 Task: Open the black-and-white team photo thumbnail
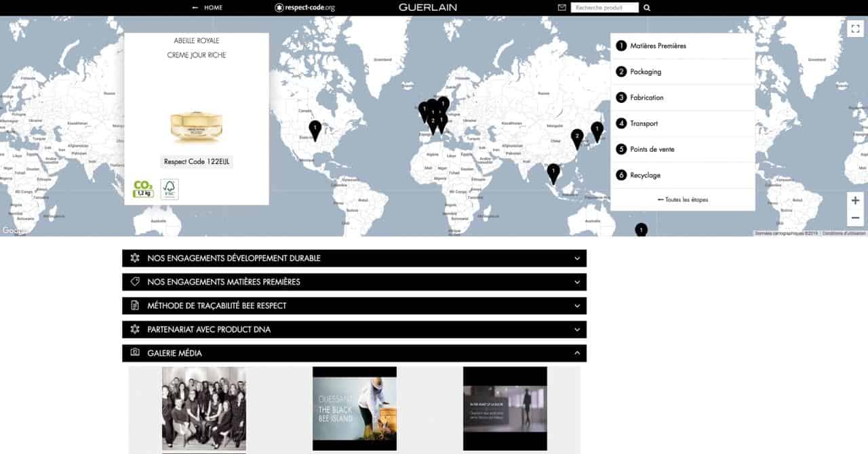tap(204, 409)
